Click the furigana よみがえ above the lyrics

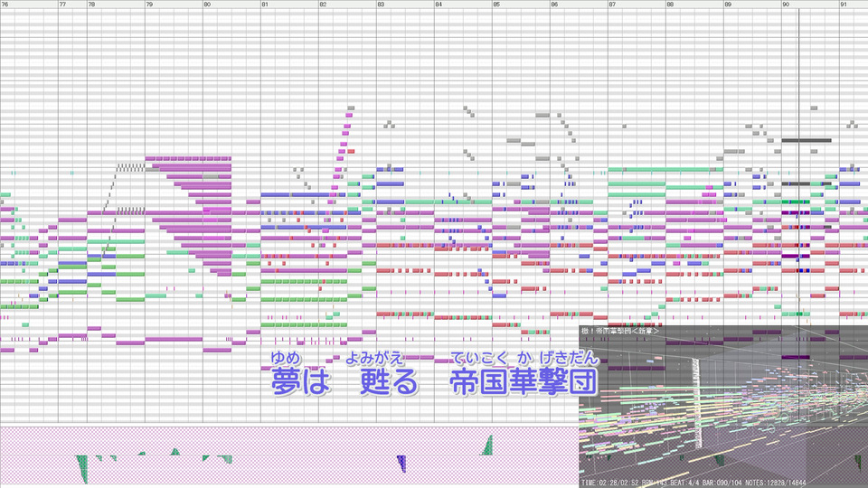(x=374, y=358)
